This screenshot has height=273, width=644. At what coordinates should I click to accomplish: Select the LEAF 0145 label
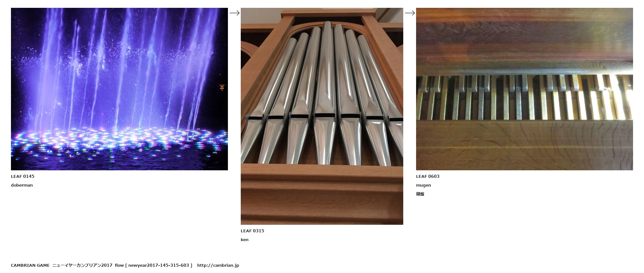click(x=23, y=176)
